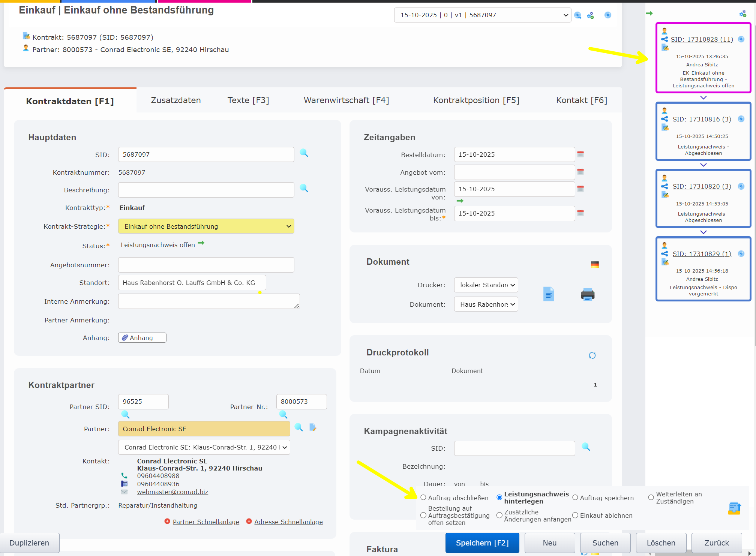Open the Partner Schnellanlage link
Screen dimensions: 756x556
tap(205, 522)
